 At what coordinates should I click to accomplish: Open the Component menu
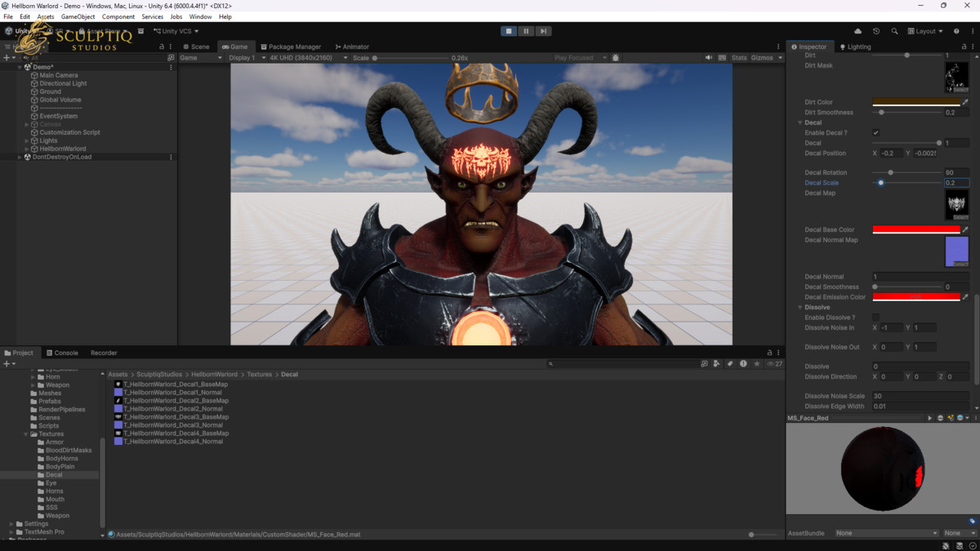click(118, 16)
